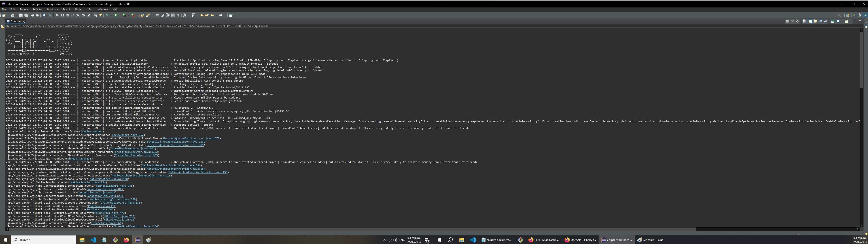Click the toolbar search magnifier icon
868x244 pixels.
[839, 16]
